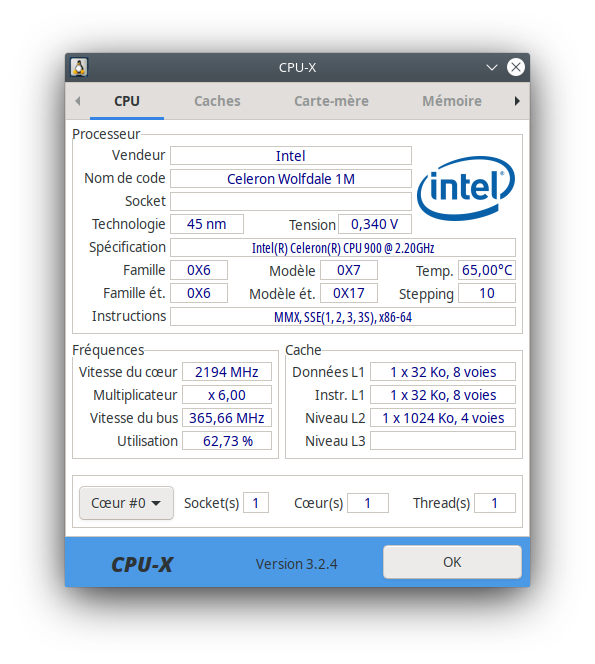This screenshot has width=595, height=664.
Task: Click the CPU-X logo text in footer
Action: coord(142,564)
